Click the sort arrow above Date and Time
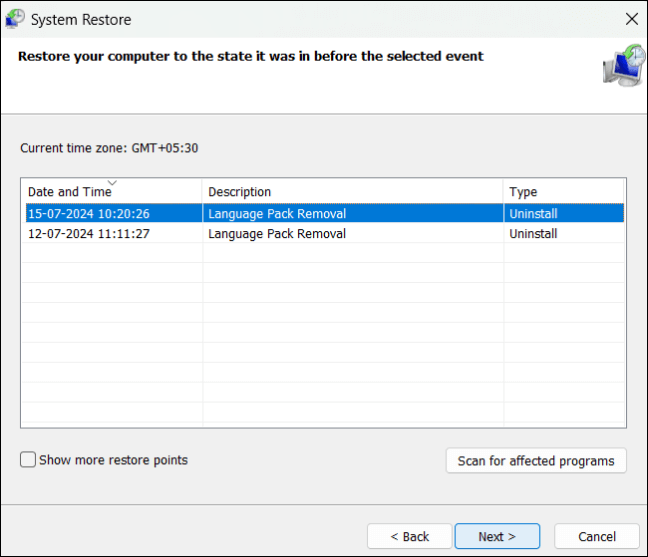 (112, 183)
